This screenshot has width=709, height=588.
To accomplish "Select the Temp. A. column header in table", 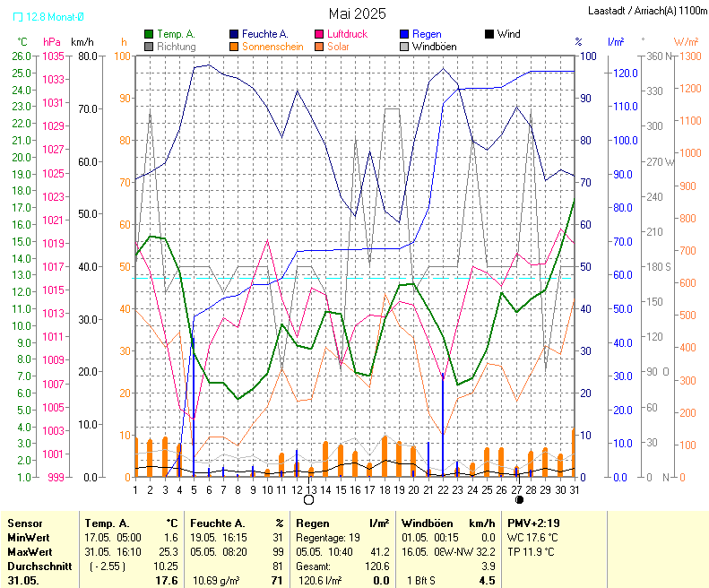I will [107, 523].
